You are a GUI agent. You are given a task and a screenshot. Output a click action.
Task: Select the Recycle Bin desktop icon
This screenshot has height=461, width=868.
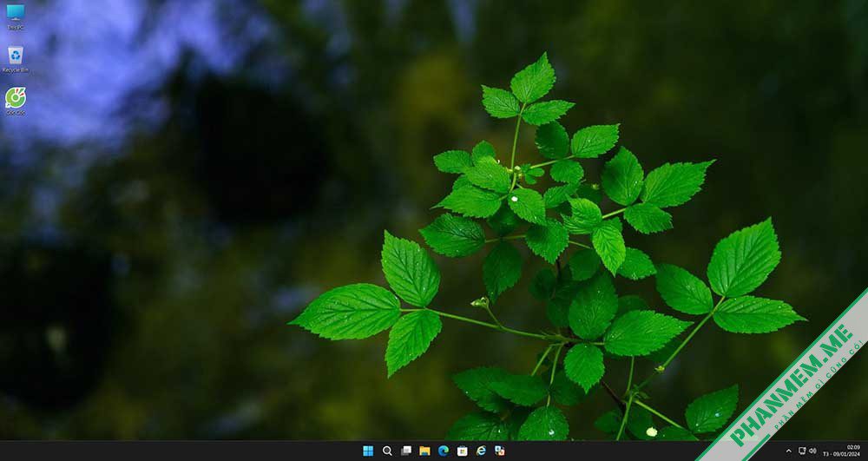15,59
